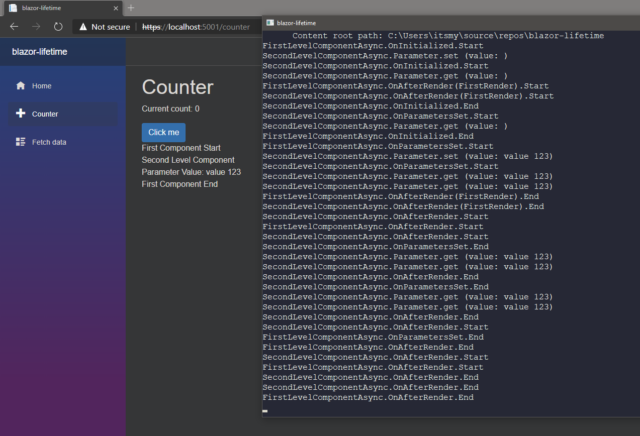Click the Fetch data list icon

tap(20, 142)
